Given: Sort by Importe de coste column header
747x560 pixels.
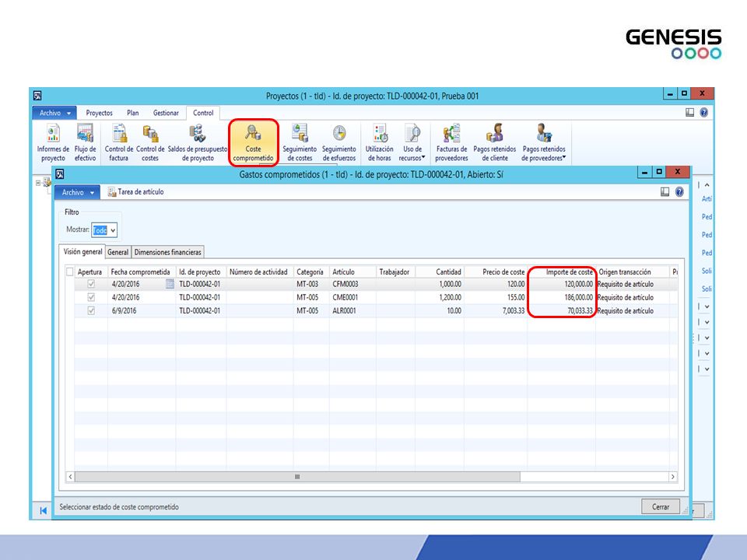Looking at the screenshot, I should point(561,272).
